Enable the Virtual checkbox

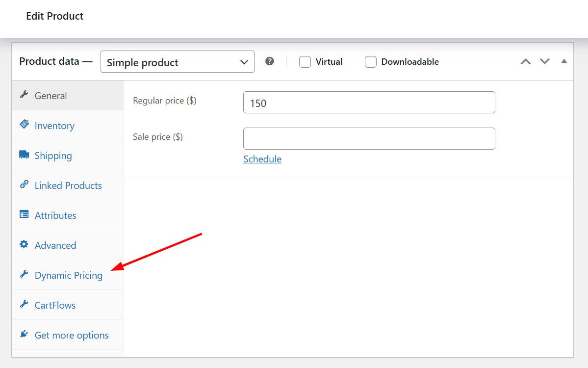[x=305, y=62]
